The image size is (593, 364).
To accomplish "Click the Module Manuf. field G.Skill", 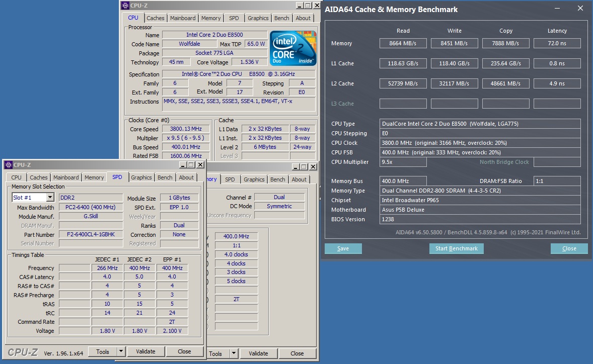I will tap(91, 216).
